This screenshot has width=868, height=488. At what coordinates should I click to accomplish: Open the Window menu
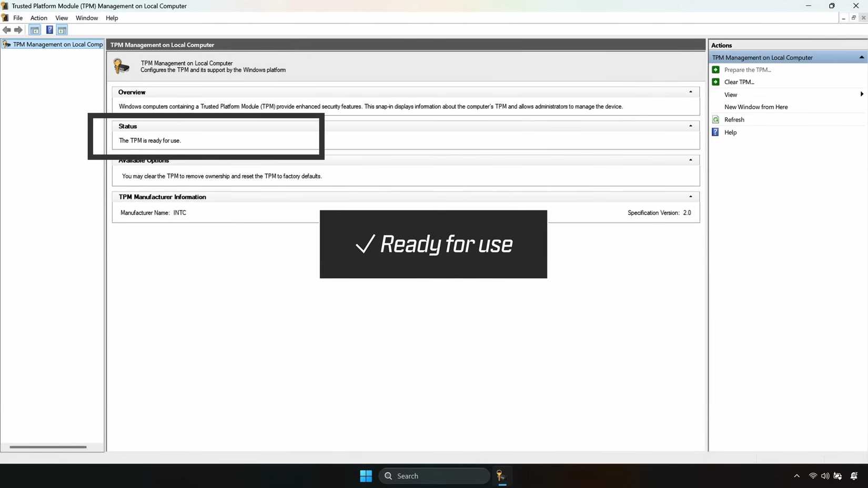tap(86, 17)
